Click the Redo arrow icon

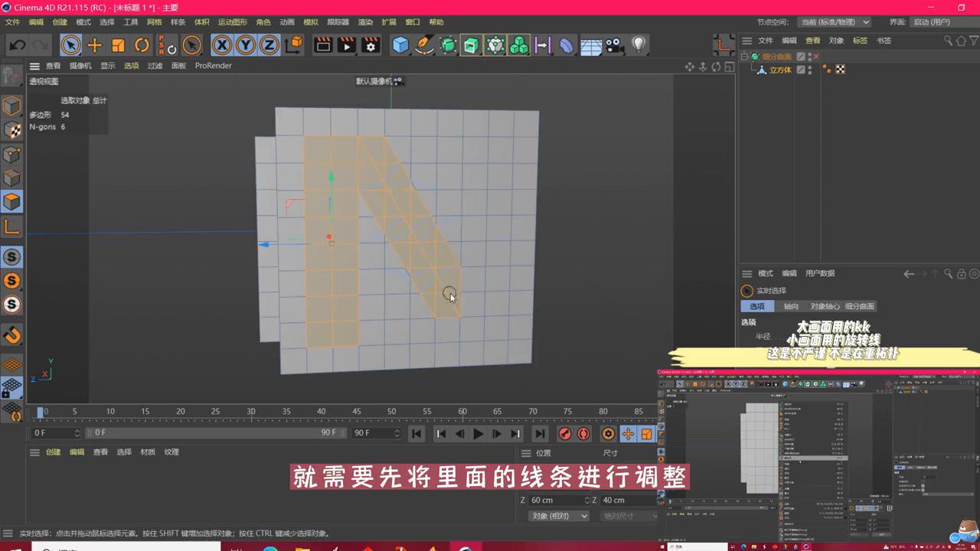[x=41, y=45]
